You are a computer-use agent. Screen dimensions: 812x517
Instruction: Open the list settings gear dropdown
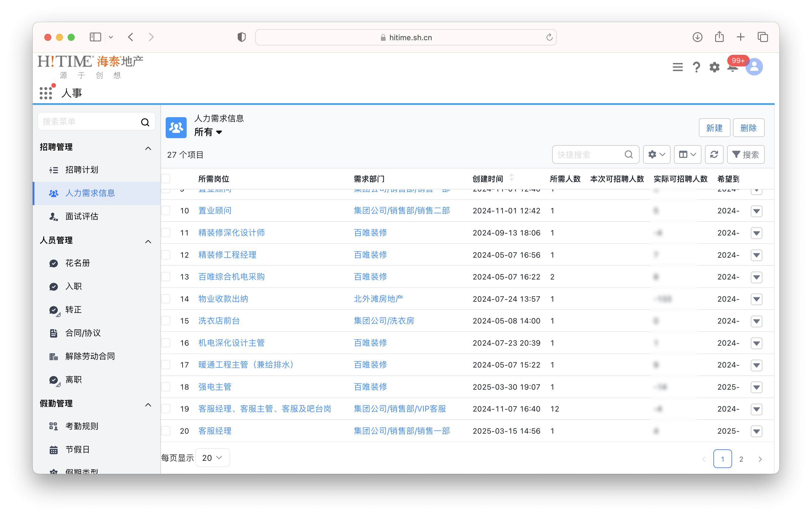tap(656, 154)
